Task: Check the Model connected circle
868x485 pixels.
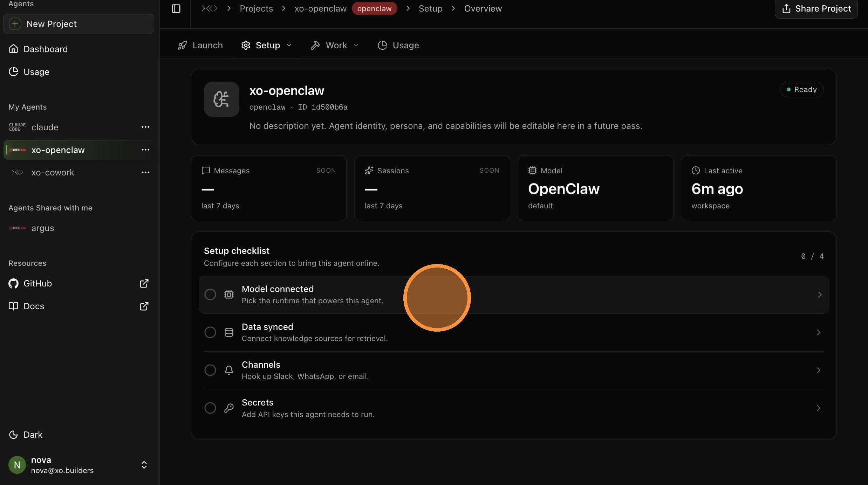Action: tap(210, 295)
